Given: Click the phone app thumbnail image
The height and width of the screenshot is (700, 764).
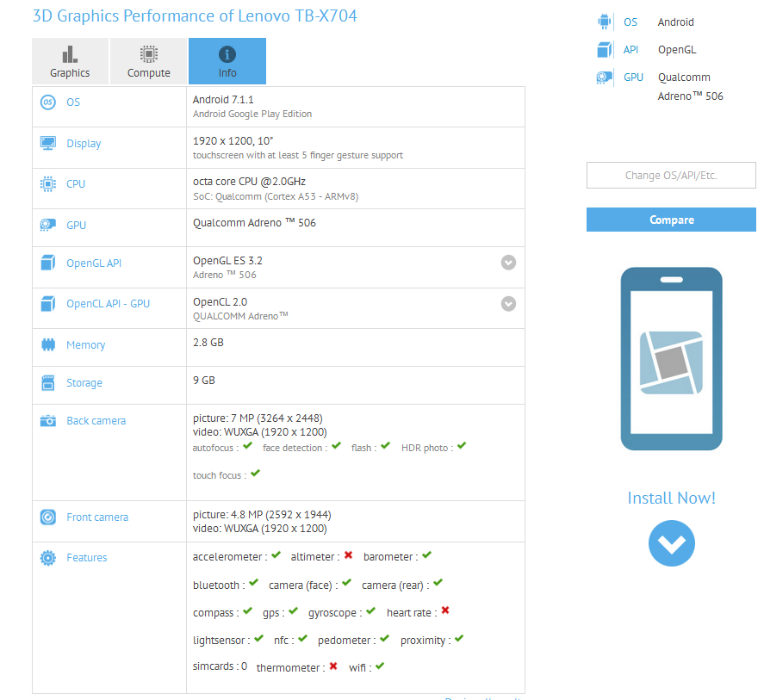Looking at the screenshot, I should click(672, 358).
